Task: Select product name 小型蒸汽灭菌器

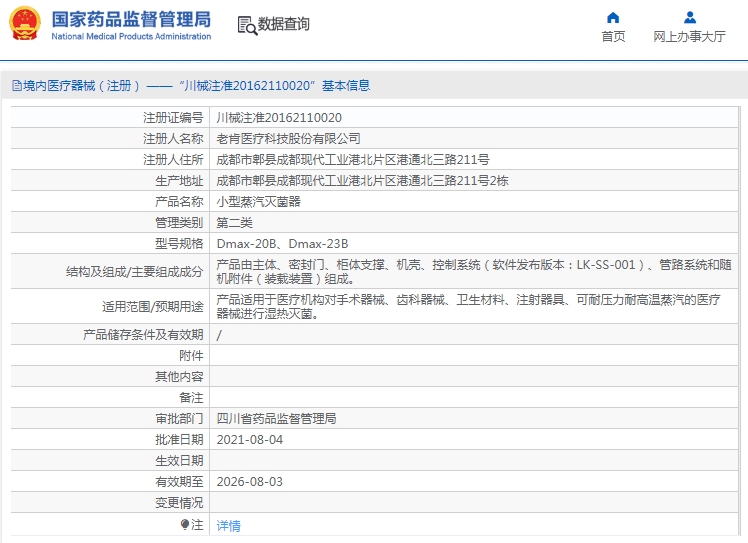Action: 259,202
